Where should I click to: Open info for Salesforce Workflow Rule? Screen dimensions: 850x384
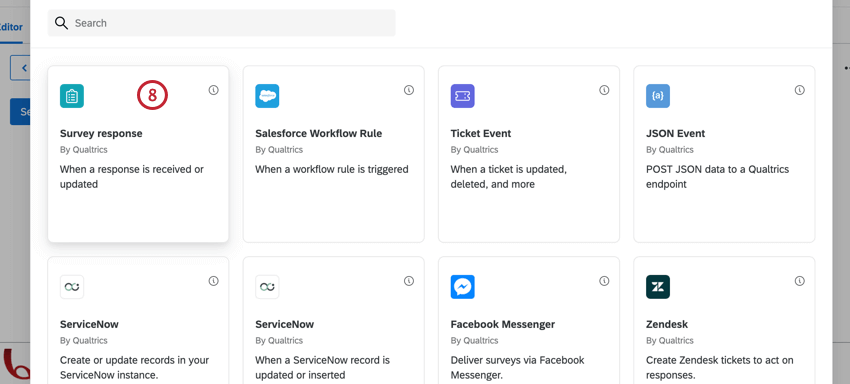pos(409,90)
